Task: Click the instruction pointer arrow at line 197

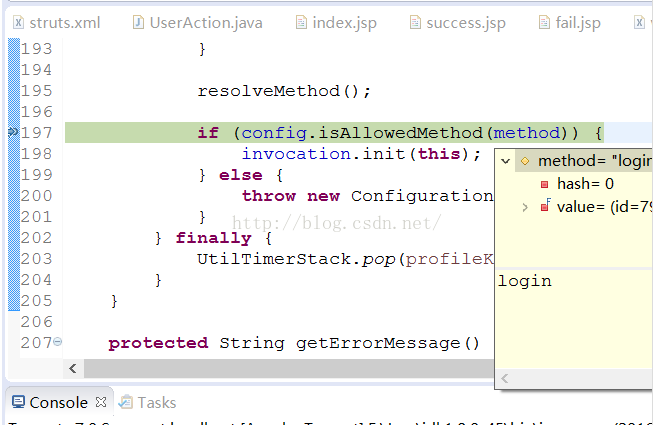Action: pos(13,132)
